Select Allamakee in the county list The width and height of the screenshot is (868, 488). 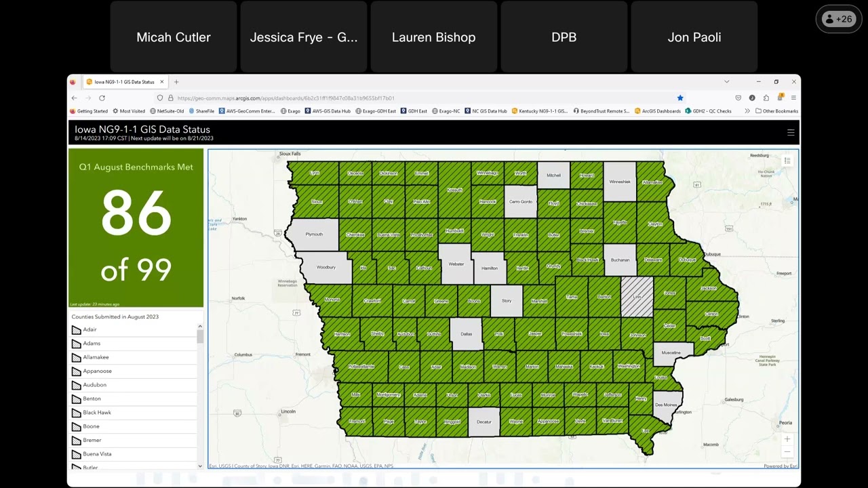[134, 357]
